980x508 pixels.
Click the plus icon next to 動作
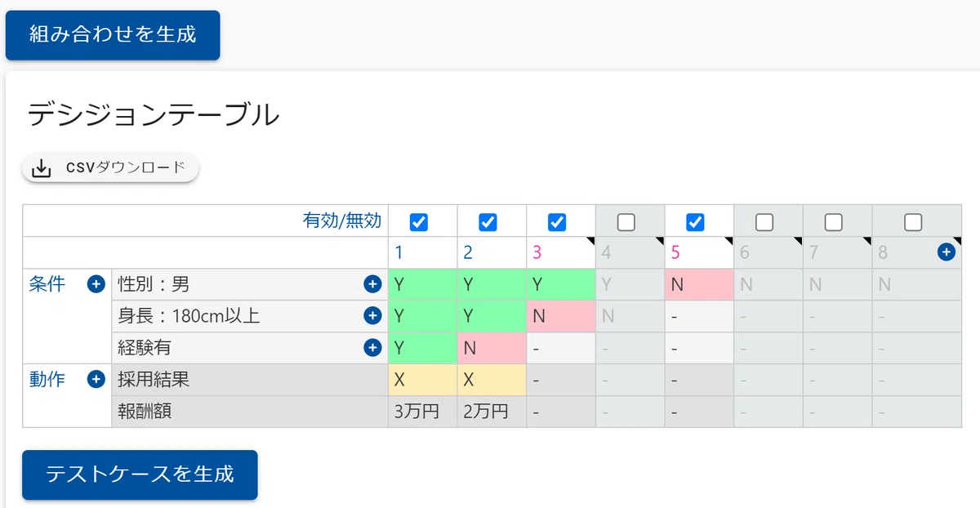(x=96, y=379)
